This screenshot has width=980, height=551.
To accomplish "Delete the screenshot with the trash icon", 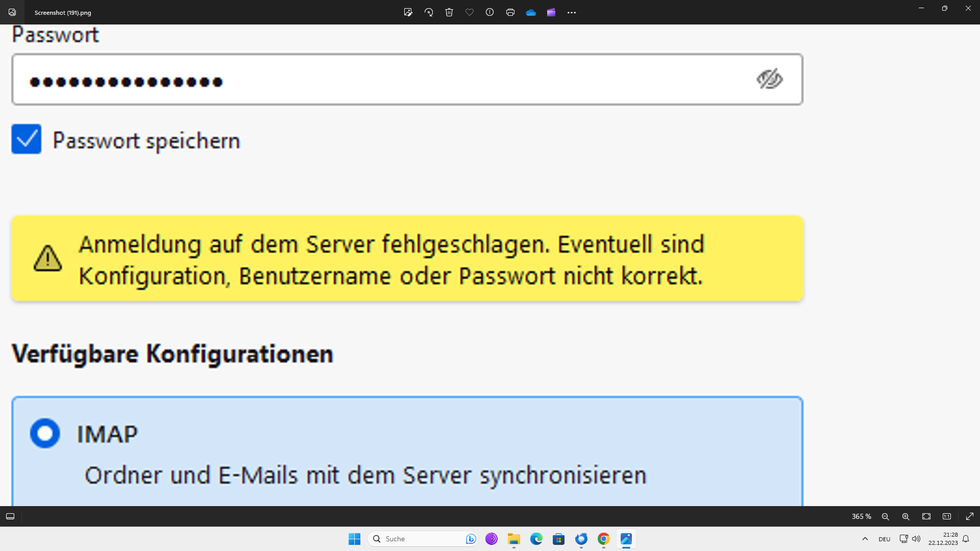I will pos(449,12).
